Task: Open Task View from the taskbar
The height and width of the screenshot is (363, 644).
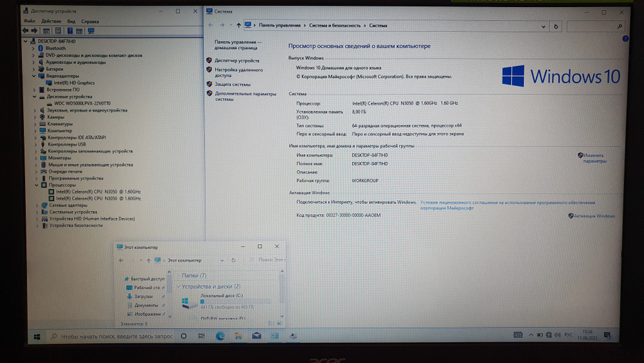Action: pos(201,336)
